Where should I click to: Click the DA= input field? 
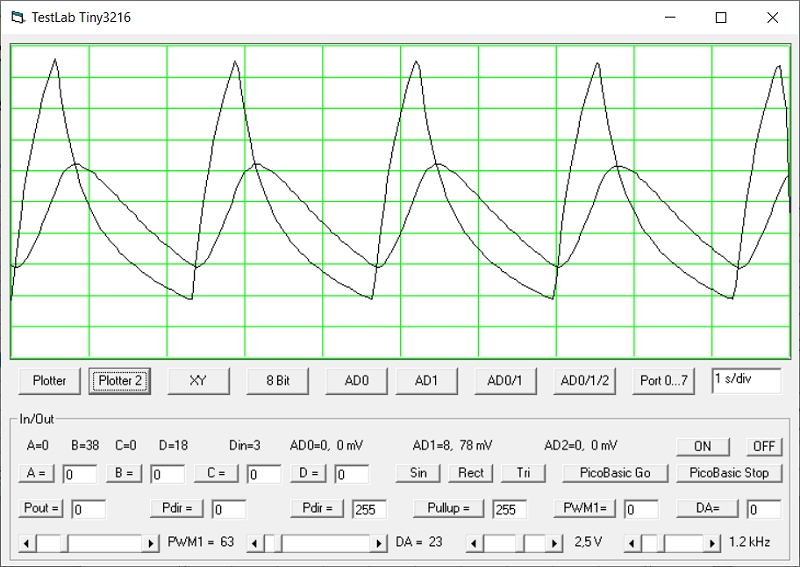pyautogui.click(x=764, y=509)
